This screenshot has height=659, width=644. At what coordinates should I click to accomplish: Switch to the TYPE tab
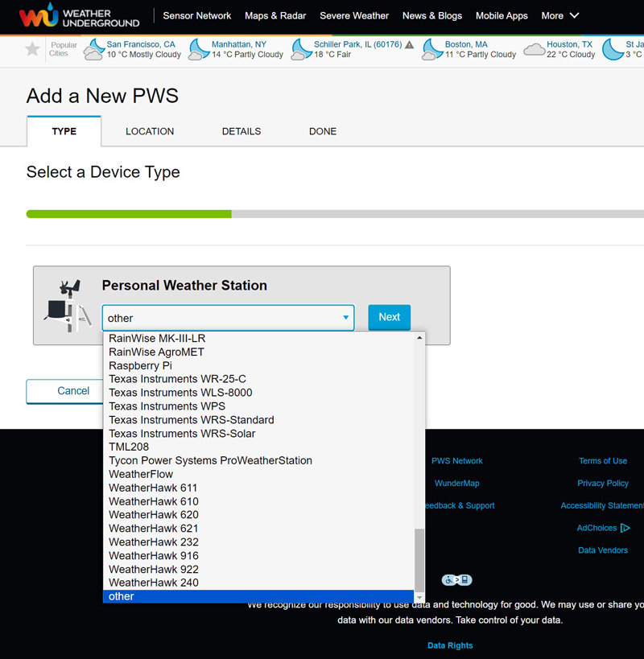tap(64, 131)
